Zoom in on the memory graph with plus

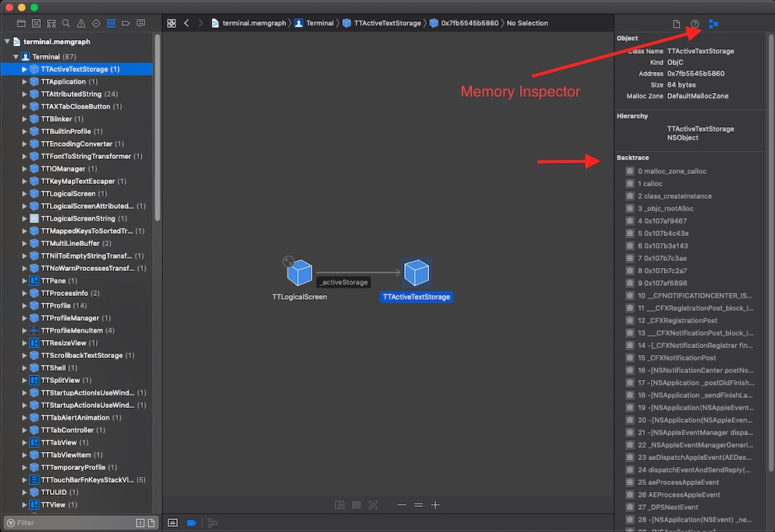[434, 505]
